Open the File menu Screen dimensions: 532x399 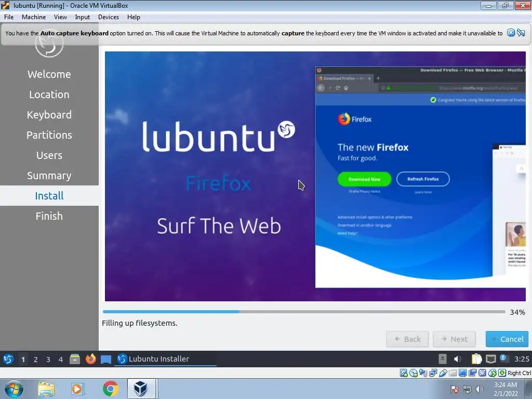[9, 17]
